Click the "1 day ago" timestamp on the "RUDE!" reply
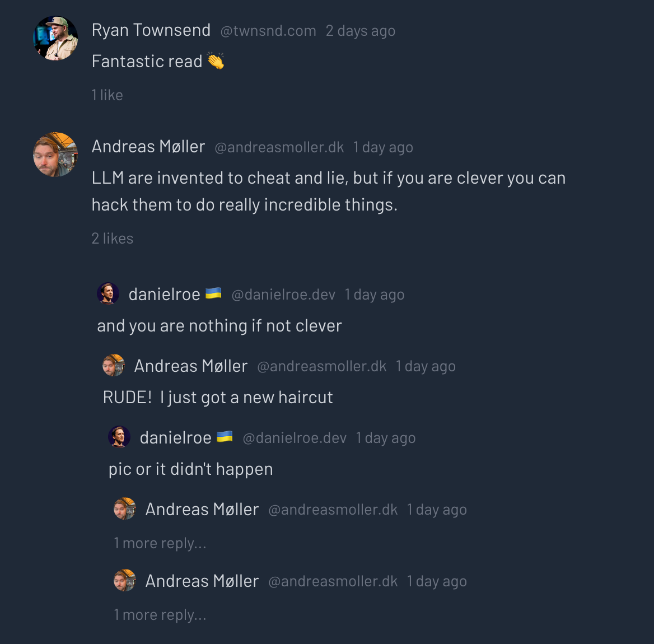 click(426, 367)
